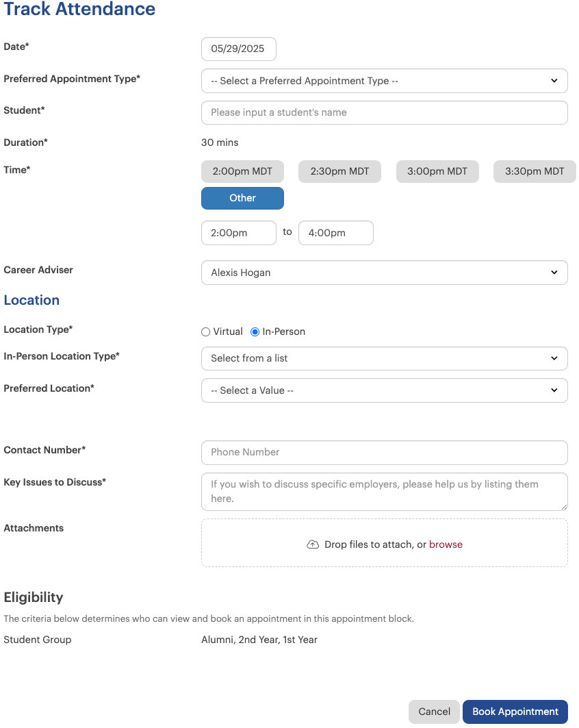The width and height of the screenshot is (579, 728).
Task: Select the Virtual location radio button
Action: pos(205,332)
